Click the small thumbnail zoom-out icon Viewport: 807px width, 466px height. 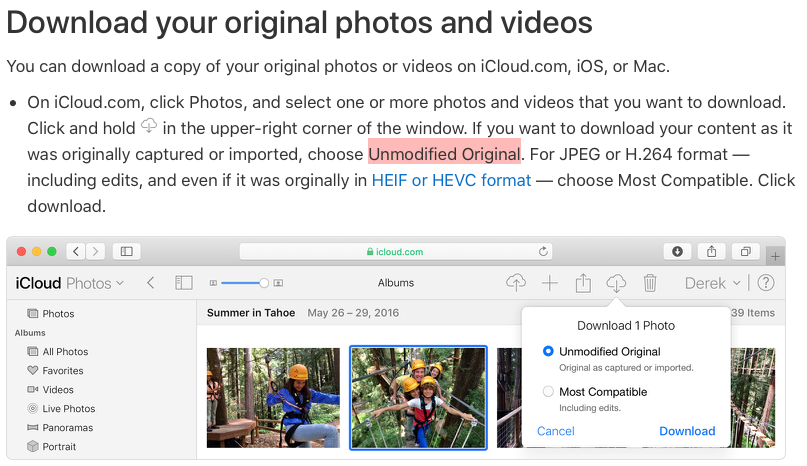point(213,283)
